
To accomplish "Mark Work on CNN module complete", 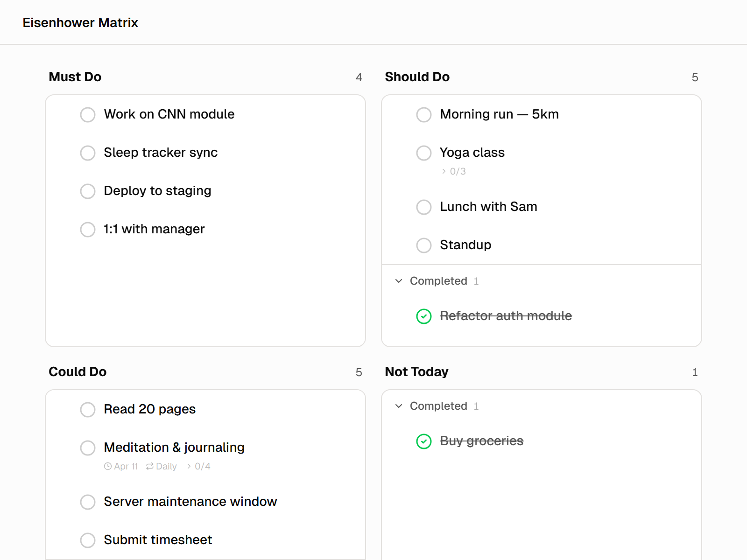I will [x=87, y=115].
